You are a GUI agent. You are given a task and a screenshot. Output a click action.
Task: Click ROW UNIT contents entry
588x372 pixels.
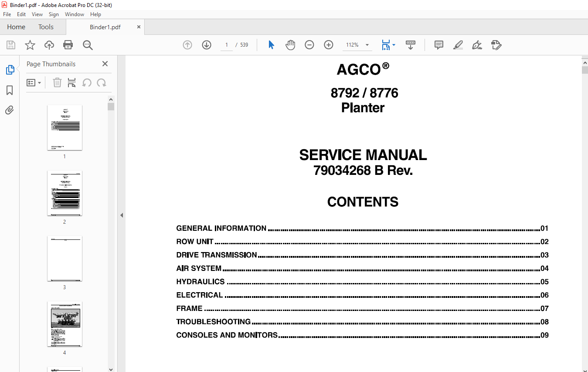click(362, 242)
